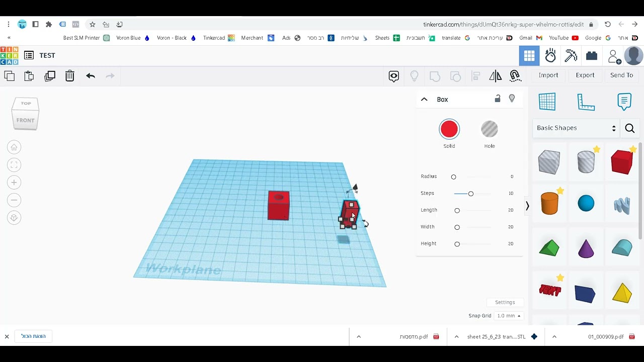The image size is (644, 362).
Task: Click Fit all in view icon
Action: (x=14, y=165)
